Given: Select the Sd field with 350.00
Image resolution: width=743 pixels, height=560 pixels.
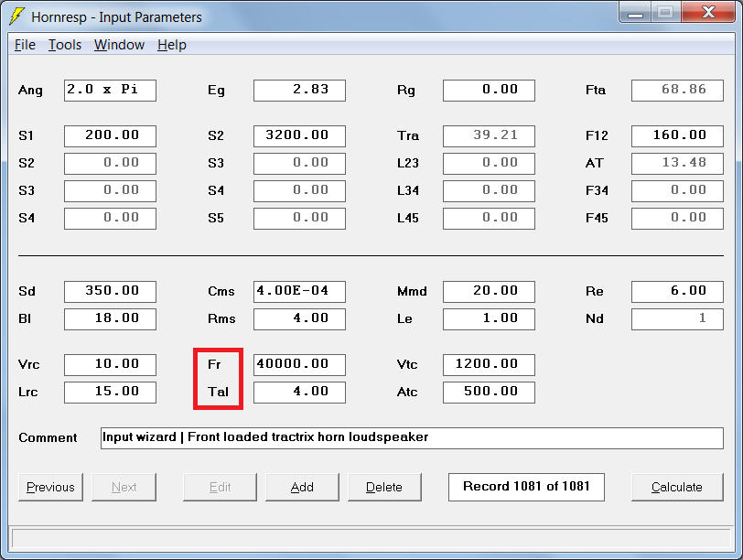Looking at the screenshot, I should [x=110, y=291].
